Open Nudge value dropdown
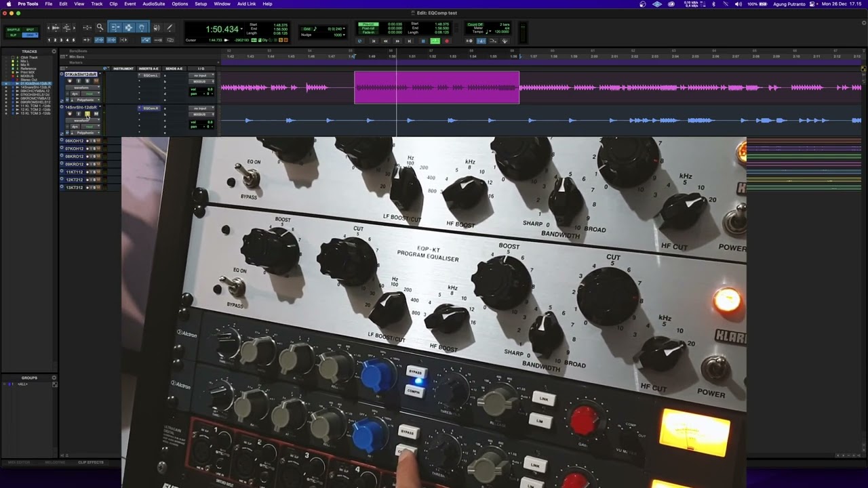The height and width of the screenshot is (488, 868). 344,35
